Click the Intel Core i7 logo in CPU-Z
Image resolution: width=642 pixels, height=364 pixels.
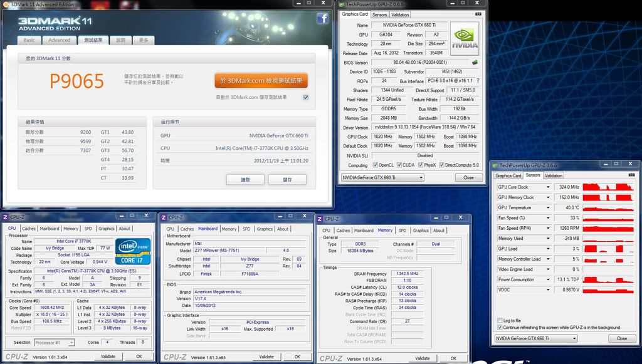(x=133, y=251)
